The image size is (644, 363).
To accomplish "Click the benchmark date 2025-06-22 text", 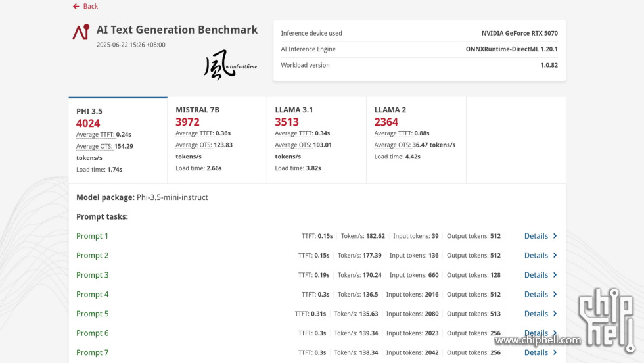I will click(x=131, y=45).
